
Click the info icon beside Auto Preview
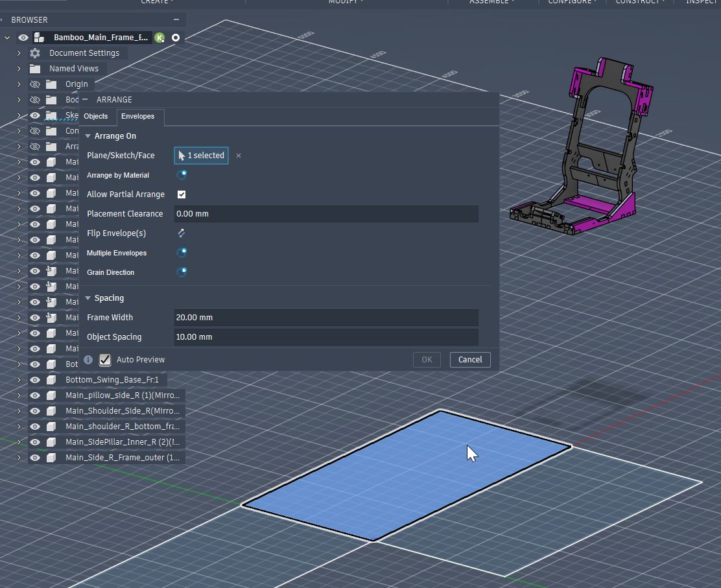click(x=89, y=360)
